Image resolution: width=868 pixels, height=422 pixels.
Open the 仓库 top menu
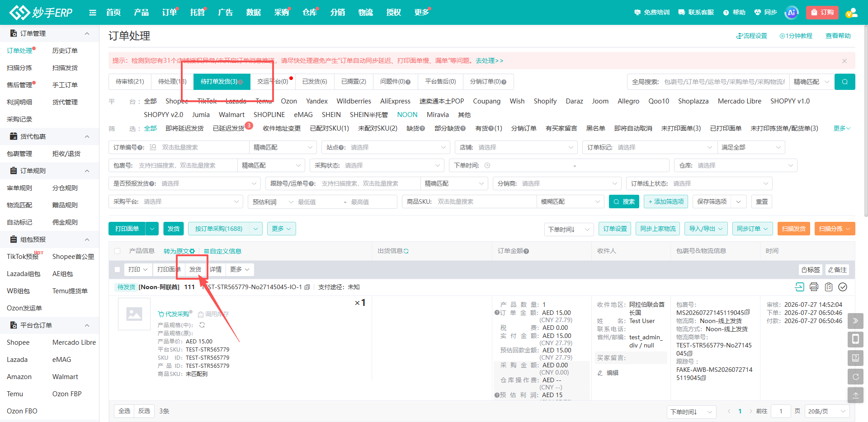[310, 12]
